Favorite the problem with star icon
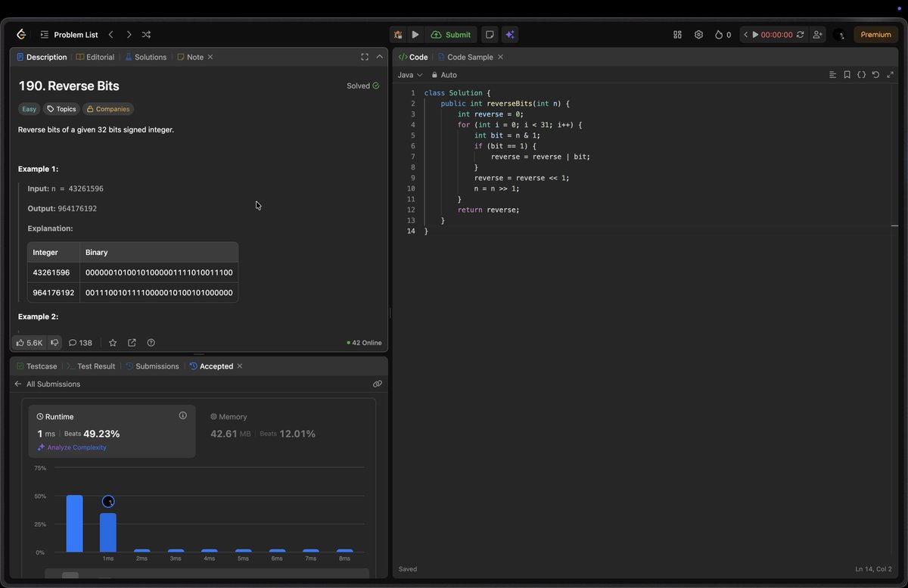The image size is (908, 588). [113, 343]
